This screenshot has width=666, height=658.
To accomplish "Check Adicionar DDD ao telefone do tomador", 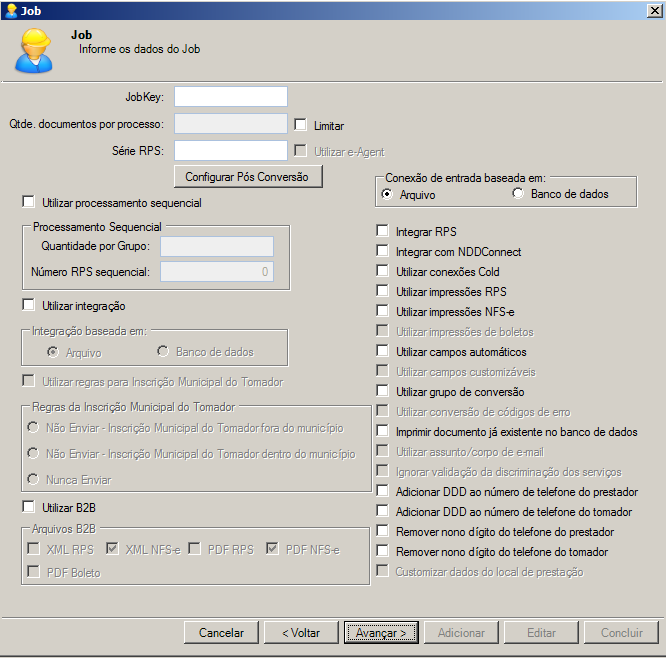I will (382, 511).
